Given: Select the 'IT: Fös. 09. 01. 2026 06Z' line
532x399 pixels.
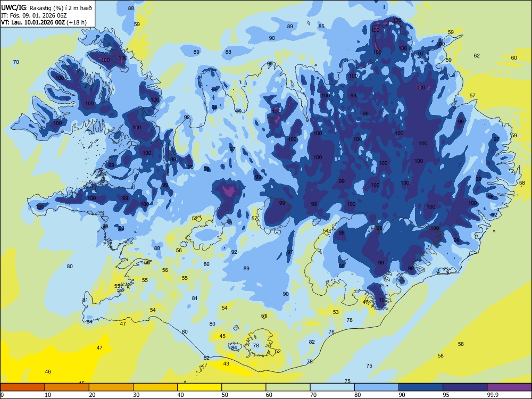Looking at the screenshot, I should [x=34, y=15].
